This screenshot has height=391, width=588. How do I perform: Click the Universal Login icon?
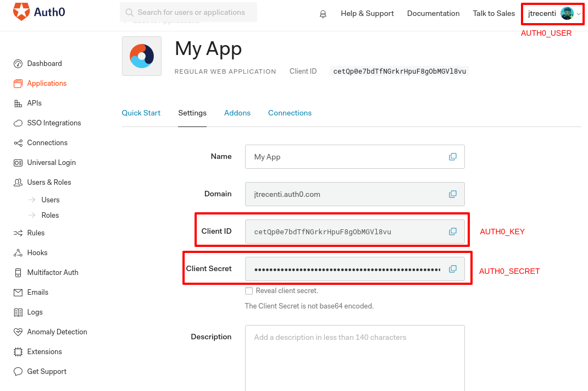coord(18,163)
